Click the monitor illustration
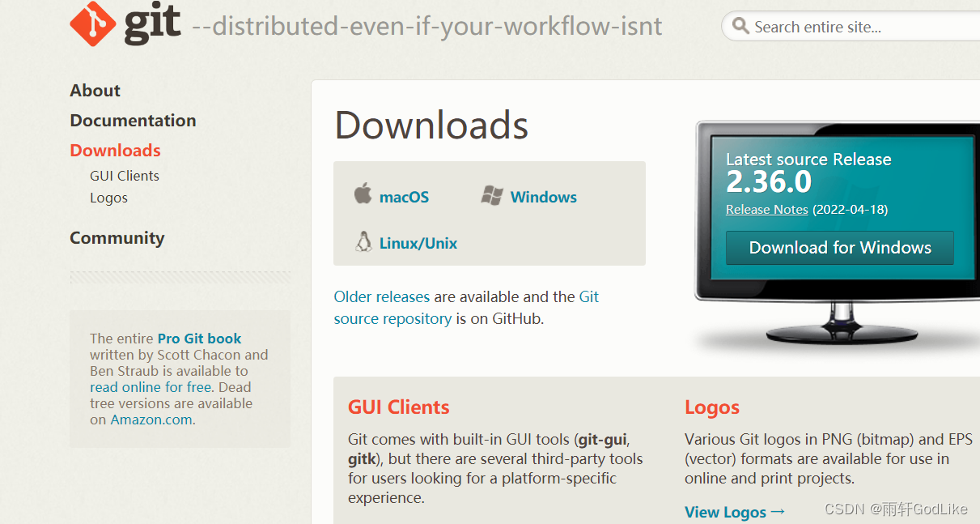Screen dimensions: 980x524 838,235
